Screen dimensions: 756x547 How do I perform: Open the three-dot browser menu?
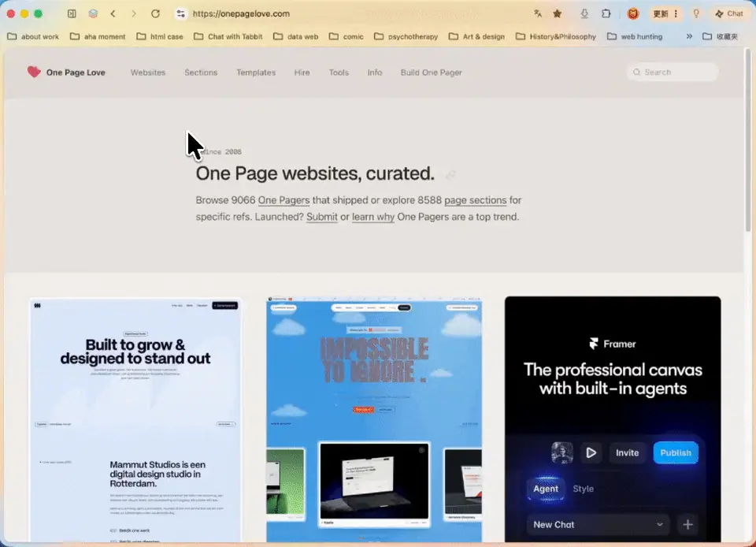(676, 13)
